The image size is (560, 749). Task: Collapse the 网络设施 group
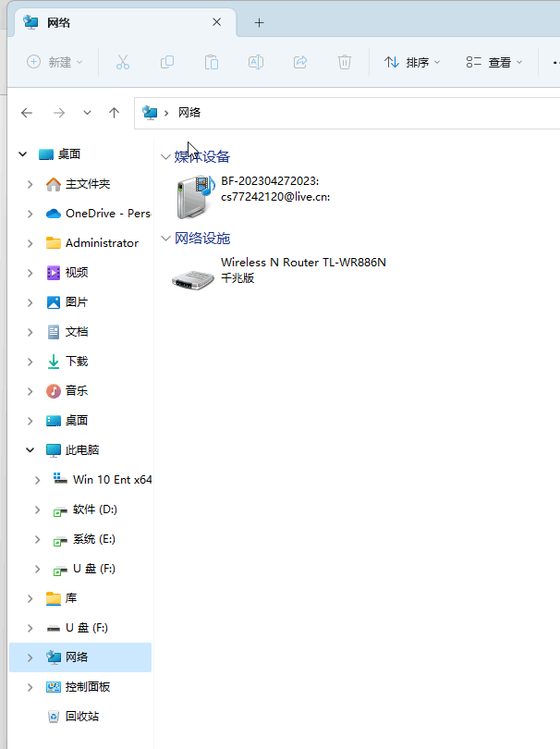[x=165, y=239]
